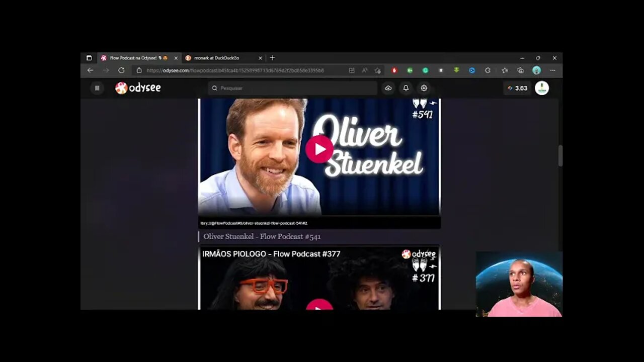Open the browser collections icon
The height and width of the screenshot is (362, 644).
coord(520,70)
